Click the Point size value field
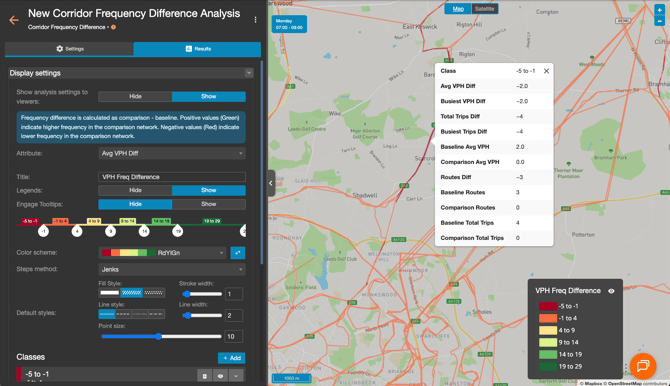This screenshot has height=386, width=670. (234, 337)
